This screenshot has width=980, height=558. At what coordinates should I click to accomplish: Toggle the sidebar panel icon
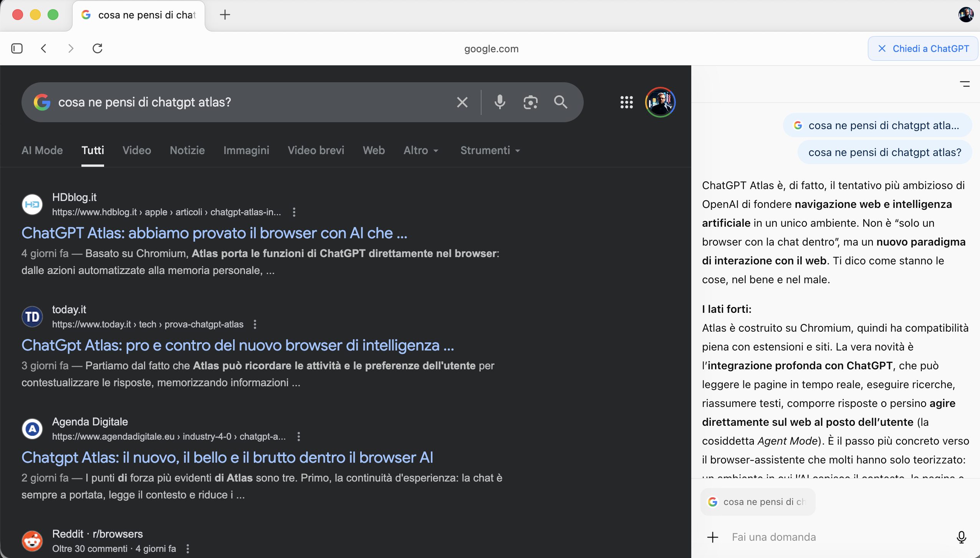point(17,48)
